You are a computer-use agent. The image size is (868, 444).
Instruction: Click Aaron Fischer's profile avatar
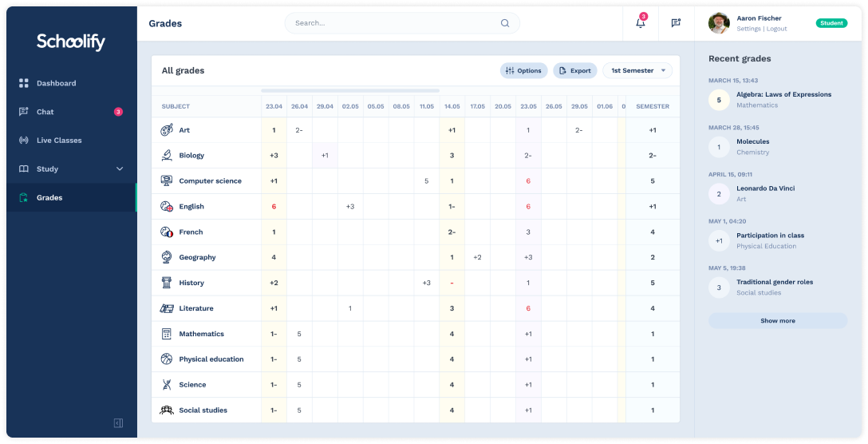coord(719,22)
